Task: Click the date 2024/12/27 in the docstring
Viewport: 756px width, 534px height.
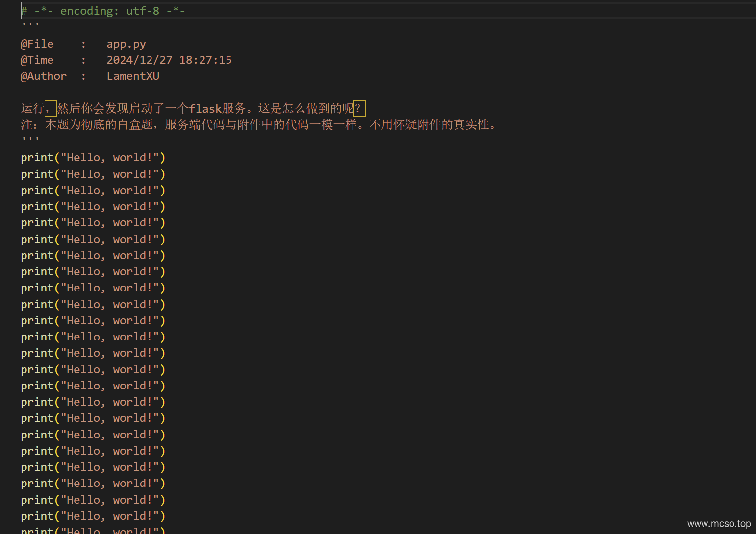Action: [139, 60]
